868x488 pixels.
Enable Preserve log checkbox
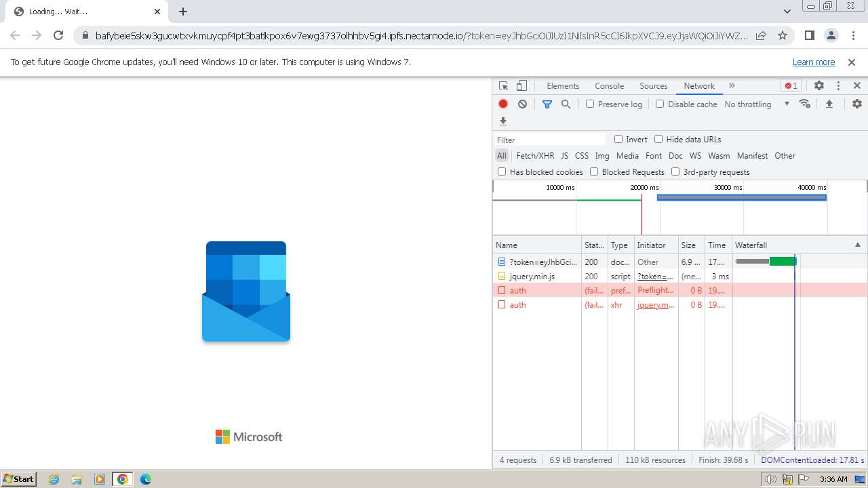click(590, 104)
